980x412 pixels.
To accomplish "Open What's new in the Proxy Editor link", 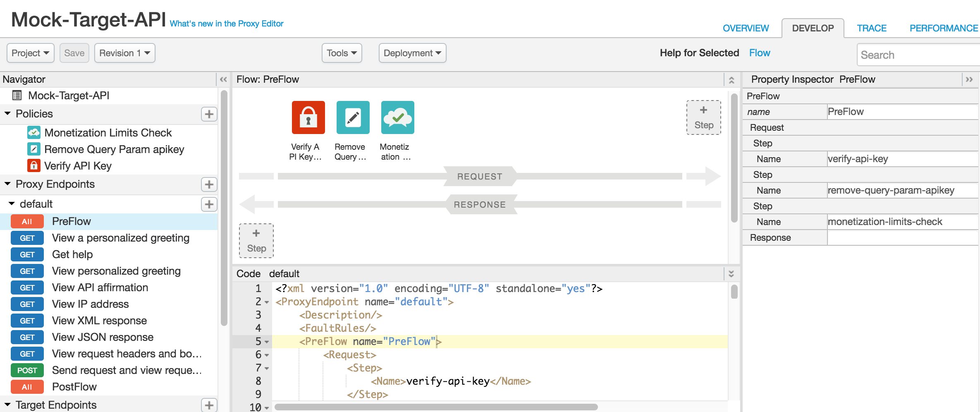I will click(x=227, y=24).
